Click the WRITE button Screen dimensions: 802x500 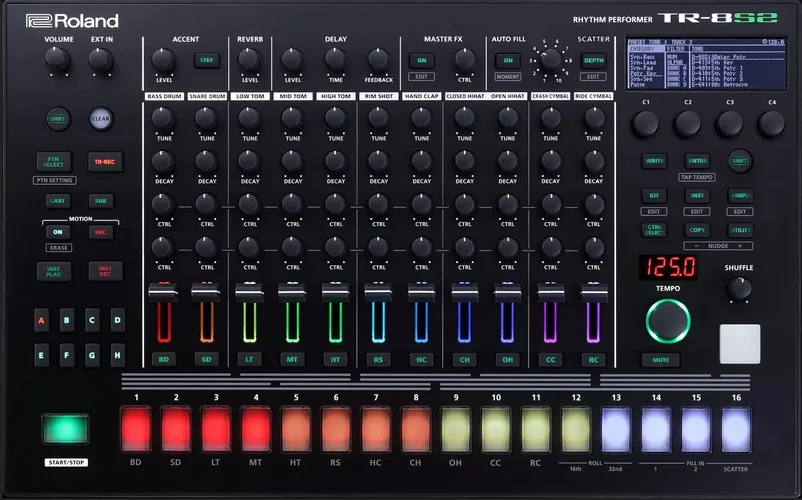654,161
